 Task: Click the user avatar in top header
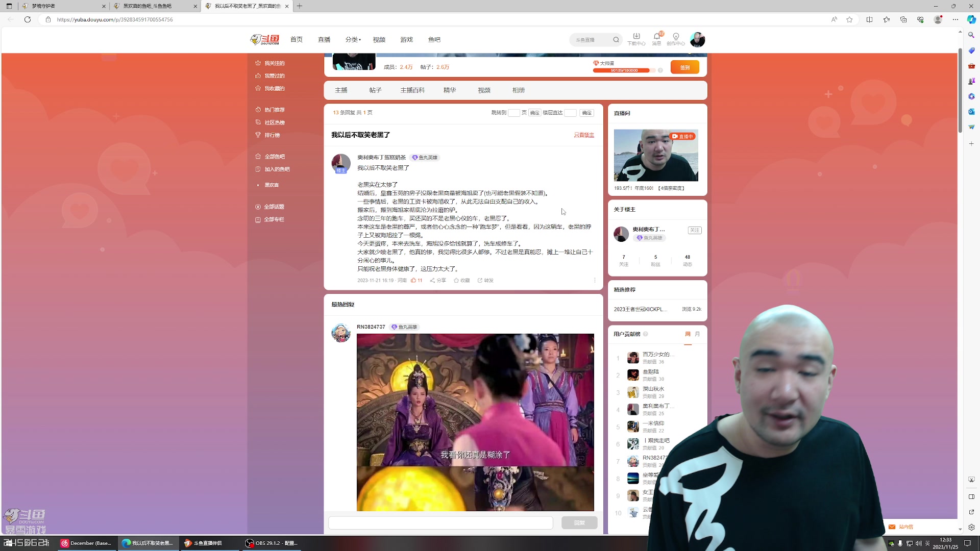click(697, 39)
